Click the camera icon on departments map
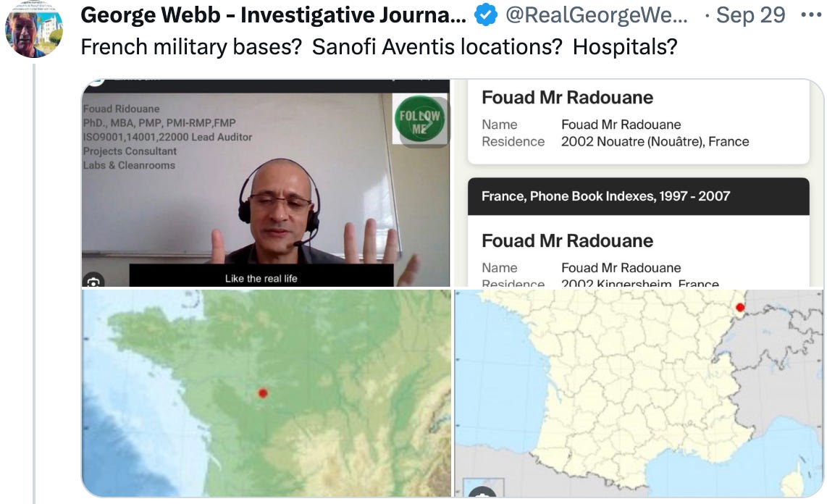This screenshot has width=827, height=504. point(482,492)
